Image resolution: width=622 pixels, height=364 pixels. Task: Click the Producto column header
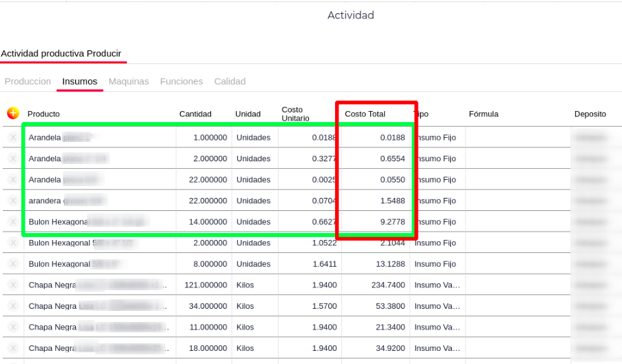pyautogui.click(x=43, y=114)
